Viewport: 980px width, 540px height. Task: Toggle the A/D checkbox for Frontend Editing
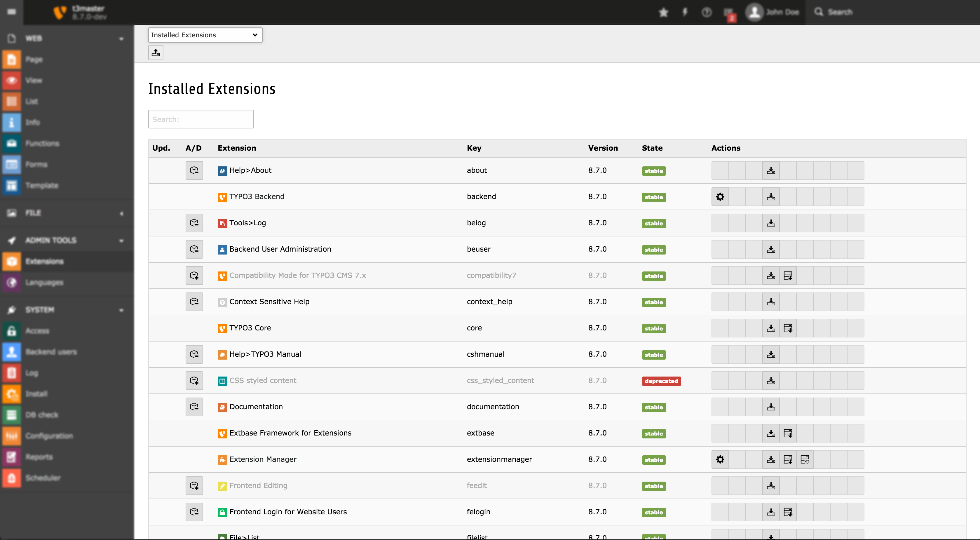click(x=193, y=485)
